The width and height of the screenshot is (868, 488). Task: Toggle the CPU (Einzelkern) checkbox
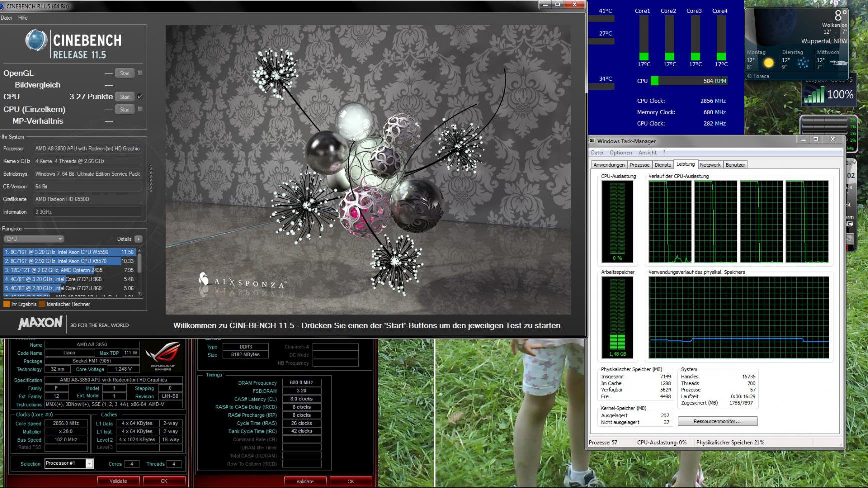140,109
